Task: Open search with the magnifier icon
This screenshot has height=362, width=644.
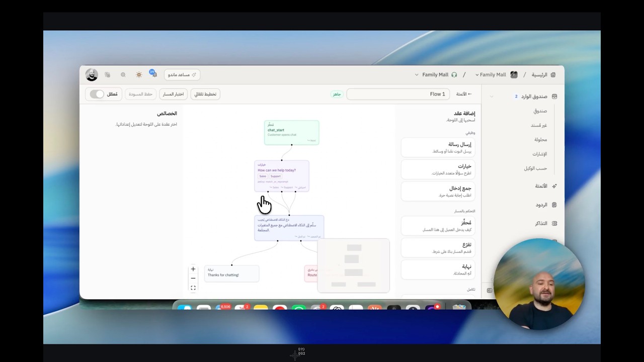Action: pos(123,75)
